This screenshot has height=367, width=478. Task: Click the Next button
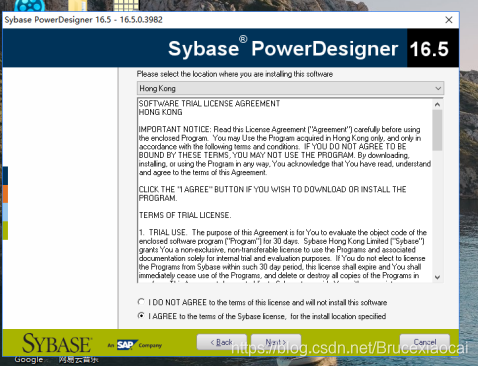(276, 342)
